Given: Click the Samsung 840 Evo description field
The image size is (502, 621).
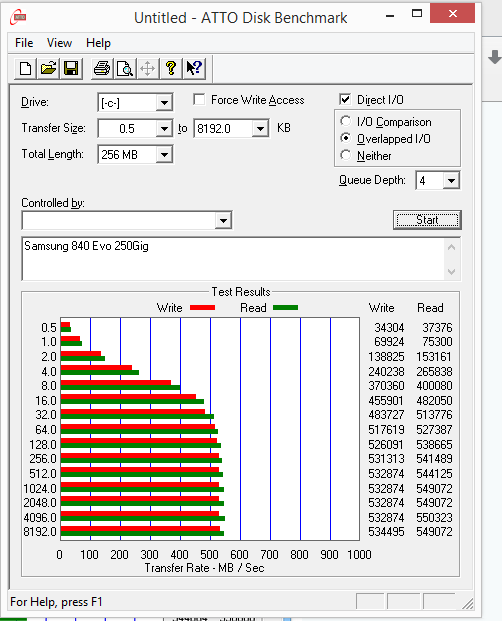Looking at the screenshot, I should 234,259.
